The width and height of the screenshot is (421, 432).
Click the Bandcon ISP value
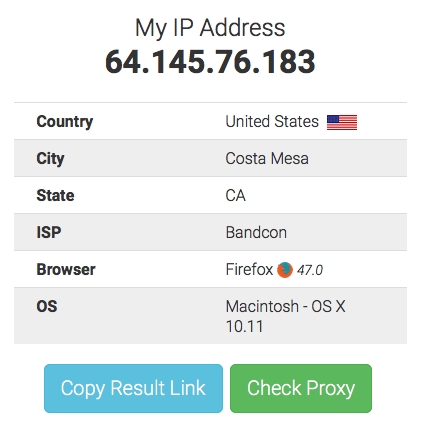pos(256,232)
